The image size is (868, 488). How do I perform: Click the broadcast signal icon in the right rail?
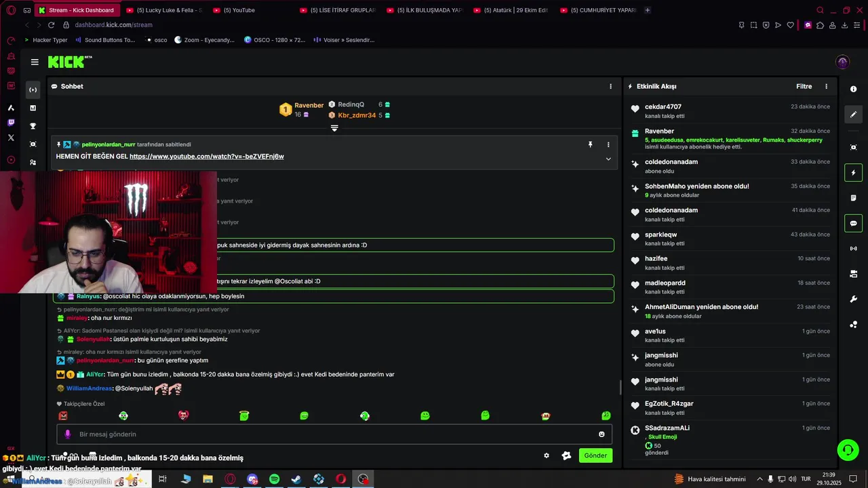(853, 249)
